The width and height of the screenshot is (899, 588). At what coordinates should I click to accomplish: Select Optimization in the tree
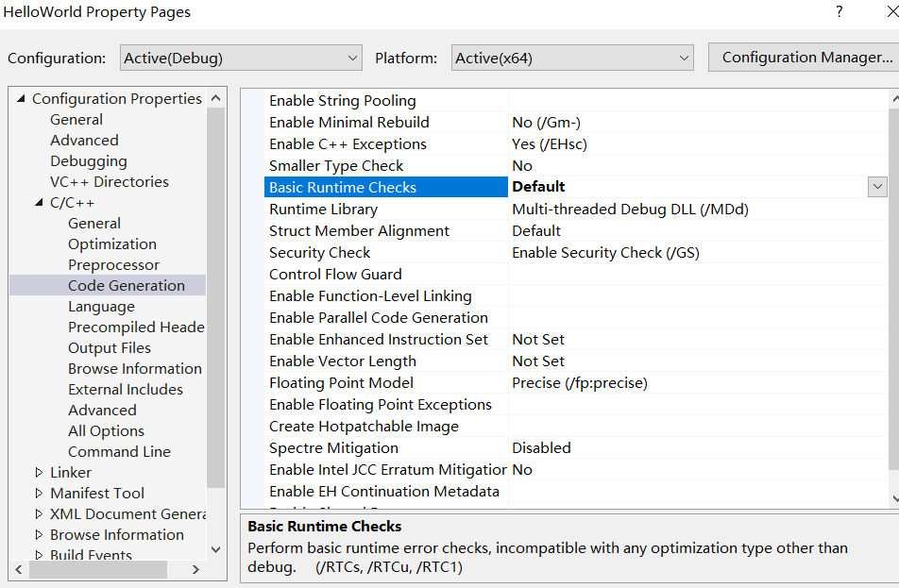pyautogui.click(x=111, y=244)
